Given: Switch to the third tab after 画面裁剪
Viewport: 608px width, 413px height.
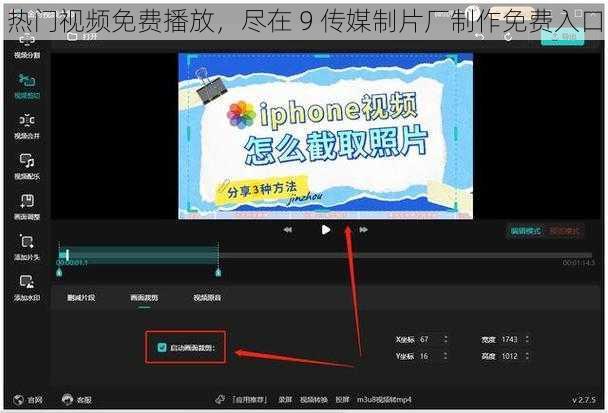Looking at the screenshot, I should click(x=207, y=298).
